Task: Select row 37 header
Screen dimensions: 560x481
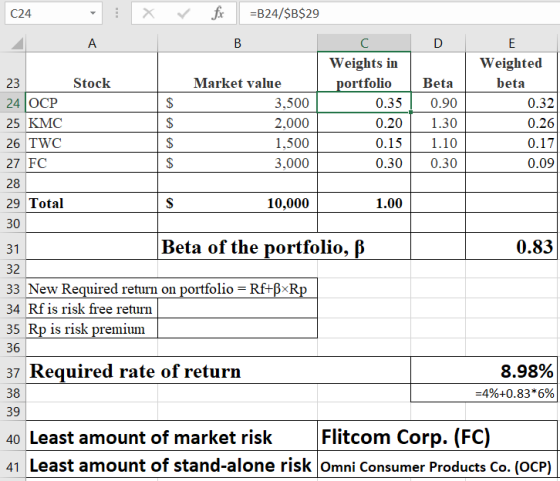Action: (13, 371)
